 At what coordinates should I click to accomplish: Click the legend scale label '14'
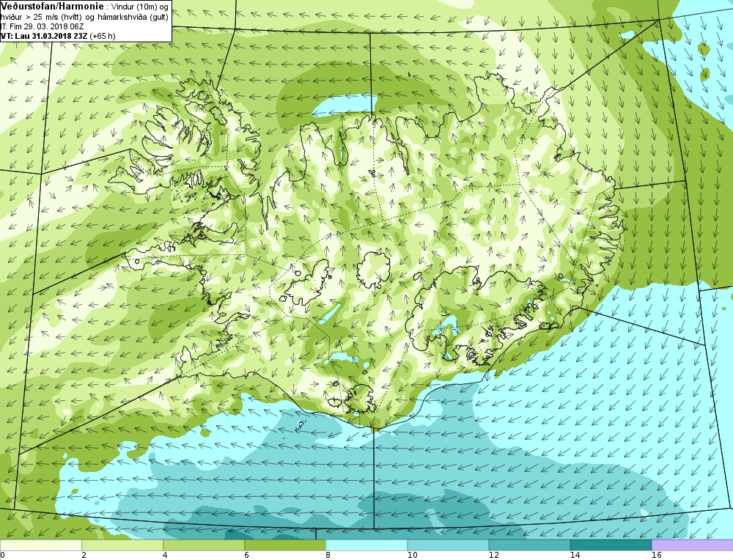point(575,555)
